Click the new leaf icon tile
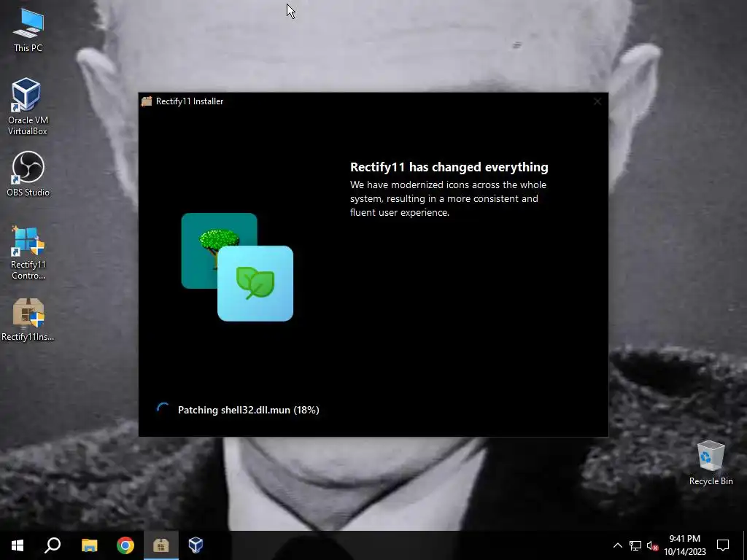Image resolution: width=747 pixels, height=560 pixels. click(x=255, y=284)
